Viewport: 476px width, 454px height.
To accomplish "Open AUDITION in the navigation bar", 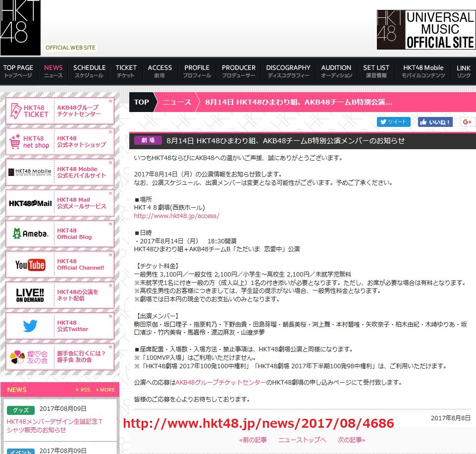I will click(x=336, y=71).
